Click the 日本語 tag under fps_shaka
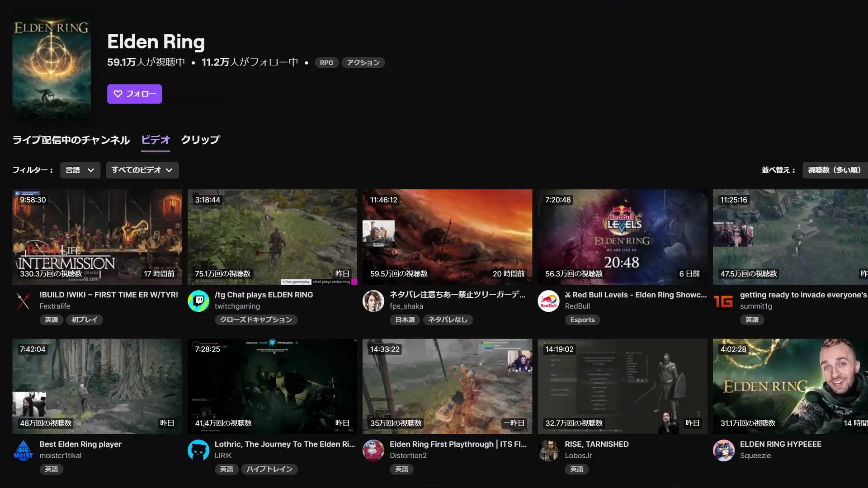This screenshot has width=868, height=488. tap(405, 320)
